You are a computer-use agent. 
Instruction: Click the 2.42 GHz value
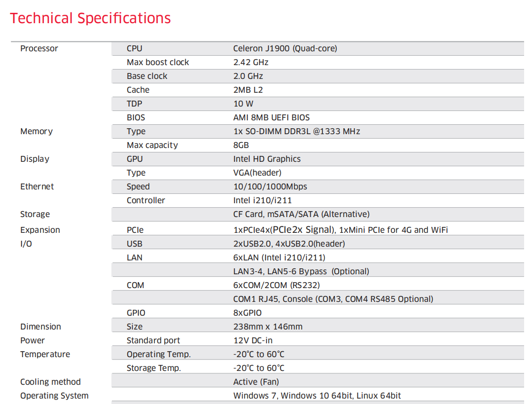pyautogui.click(x=250, y=62)
